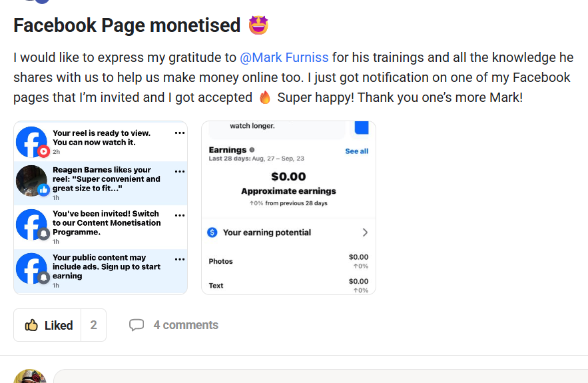The image size is (588, 383).
Task: Open three-dot menu for invited notification
Action: tap(179, 215)
